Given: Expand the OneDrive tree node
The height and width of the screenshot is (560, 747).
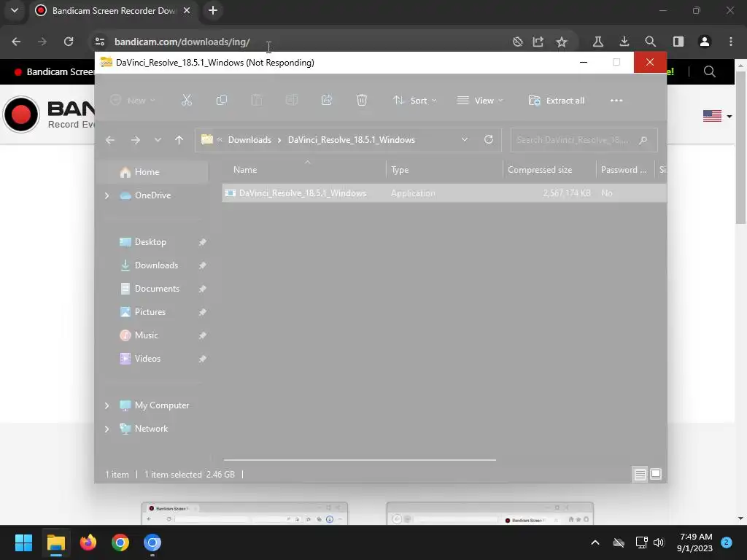Looking at the screenshot, I should click(x=107, y=195).
